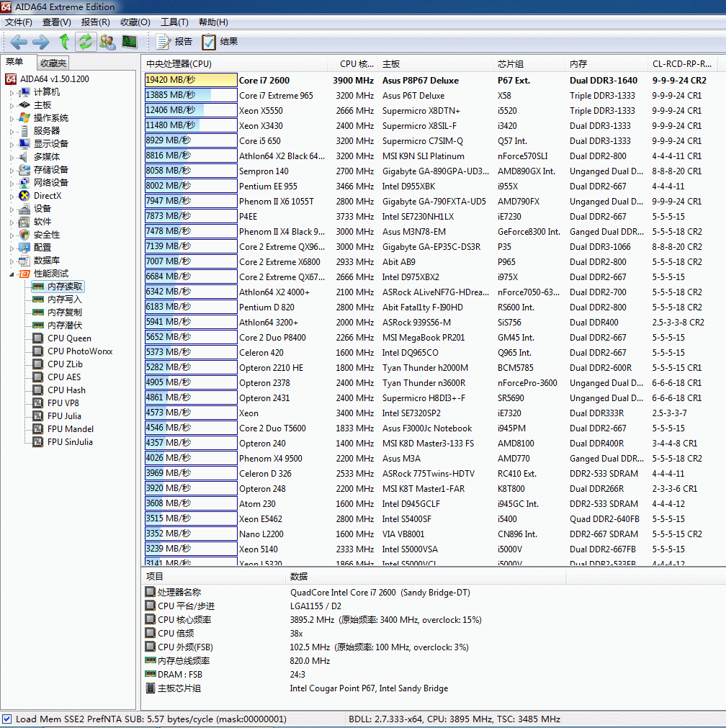Open the 工具(T) menu
726x728 pixels.
coord(174,22)
